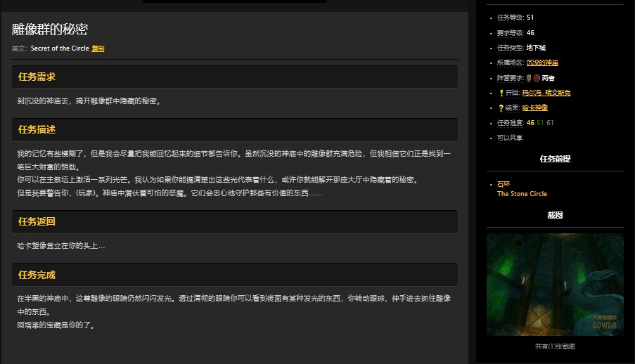The width and height of the screenshot is (635, 364).
Task: Click the 任务前提 heading
Action: pos(555,159)
